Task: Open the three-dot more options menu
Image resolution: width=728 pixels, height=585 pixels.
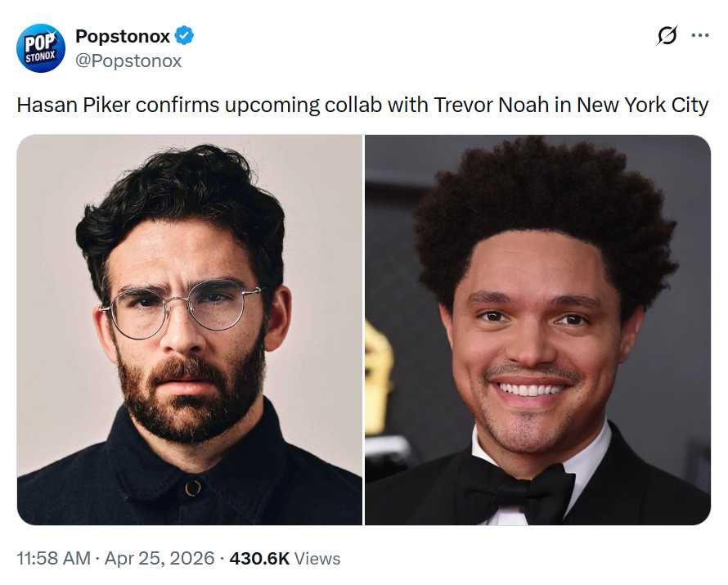Action: [x=700, y=36]
